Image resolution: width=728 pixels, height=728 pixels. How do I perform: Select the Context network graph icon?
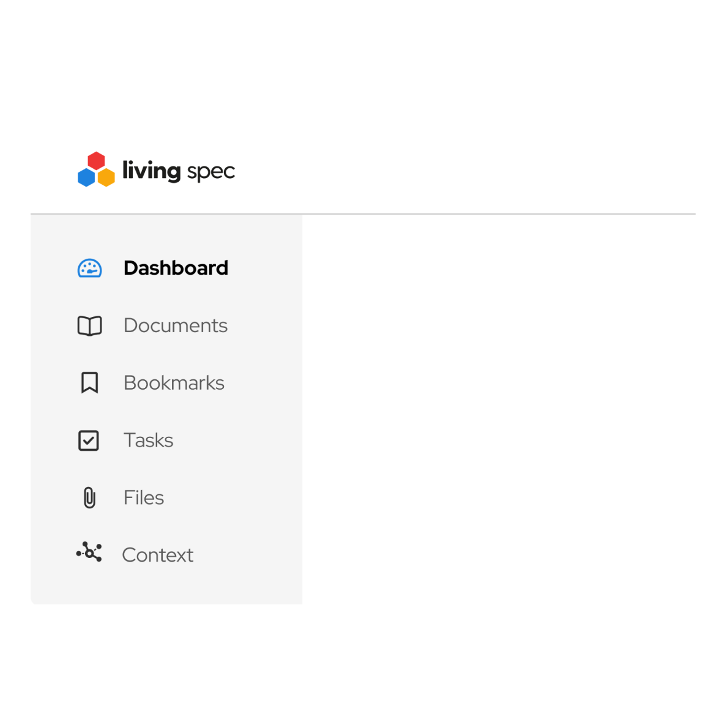[89, 552]
